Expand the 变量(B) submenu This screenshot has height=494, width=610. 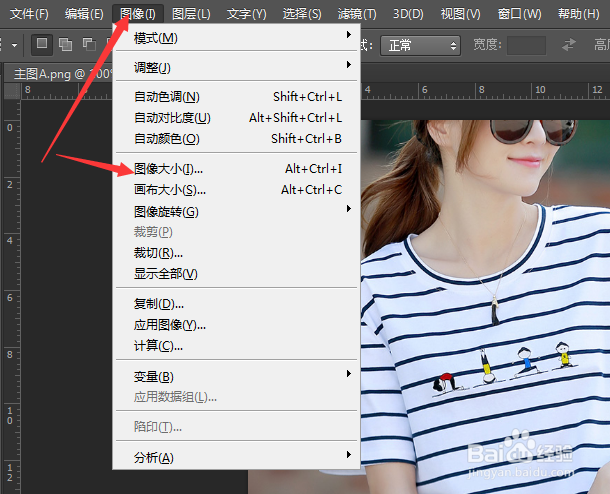237,376
